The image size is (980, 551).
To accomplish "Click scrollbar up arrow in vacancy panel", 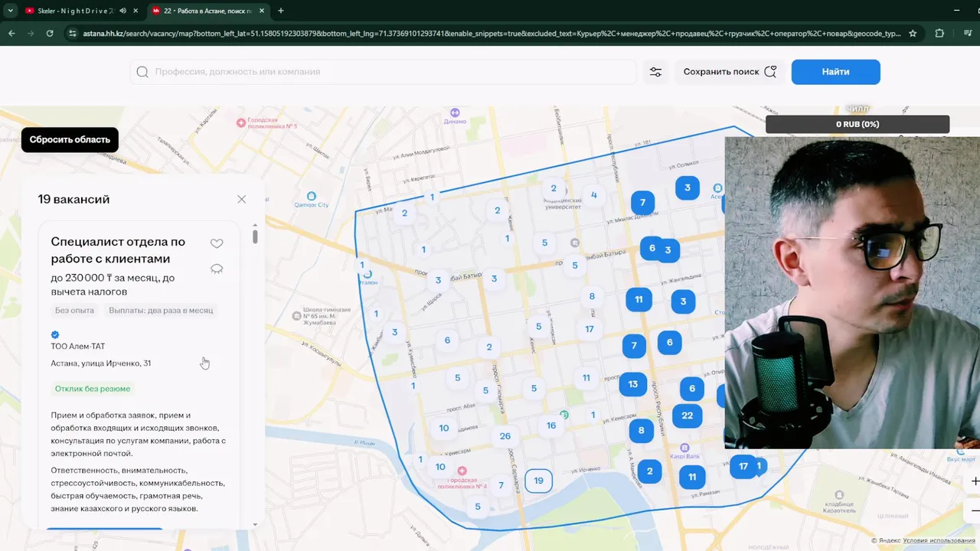I will click(255, 224).
